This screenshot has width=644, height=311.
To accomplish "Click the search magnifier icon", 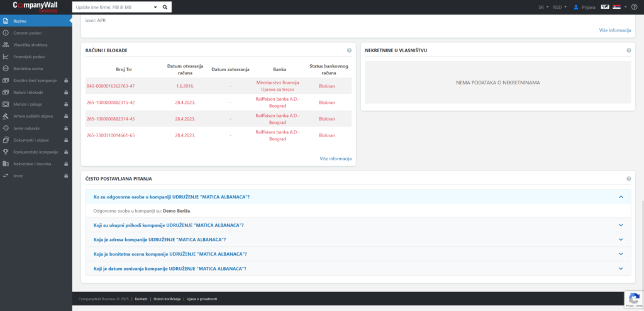I will point(165,7).
